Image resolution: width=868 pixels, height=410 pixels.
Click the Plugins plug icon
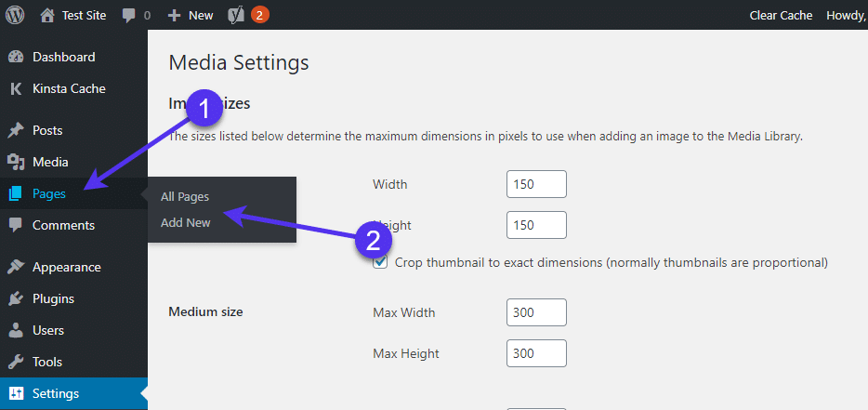click(15, 298)
